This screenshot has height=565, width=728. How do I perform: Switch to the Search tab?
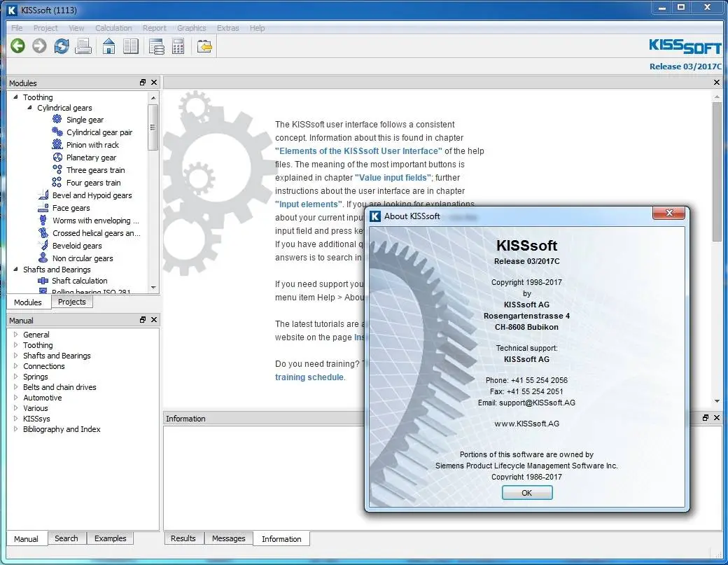[66, 538]
